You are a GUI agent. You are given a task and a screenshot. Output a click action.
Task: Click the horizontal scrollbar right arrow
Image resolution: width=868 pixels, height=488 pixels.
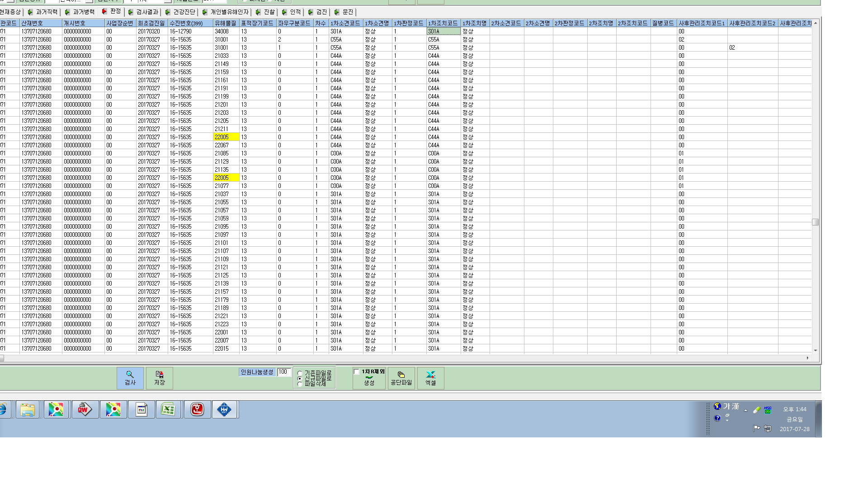807,358
